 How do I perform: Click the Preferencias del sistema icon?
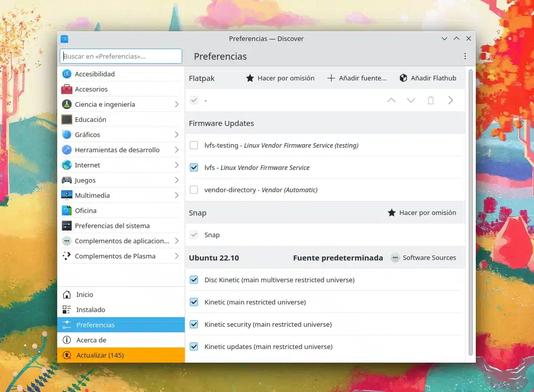pos(67,226)
